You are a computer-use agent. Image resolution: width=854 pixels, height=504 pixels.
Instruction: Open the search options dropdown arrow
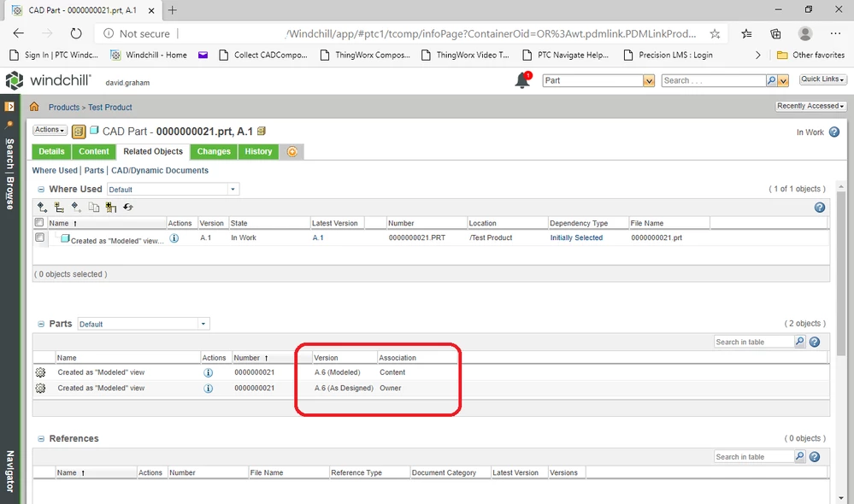coord(783,80)
